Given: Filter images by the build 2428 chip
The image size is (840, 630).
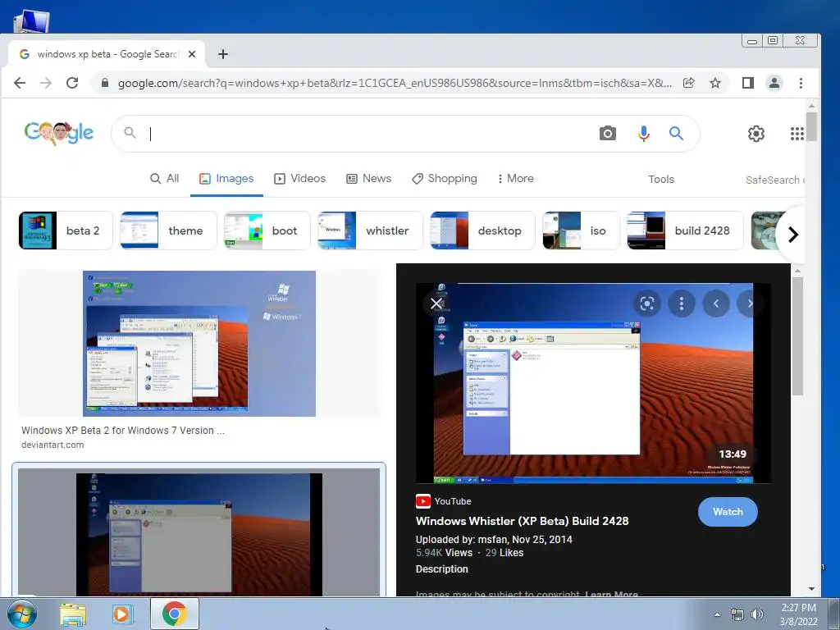Looking at the screenshot, I should coord(685,231).
